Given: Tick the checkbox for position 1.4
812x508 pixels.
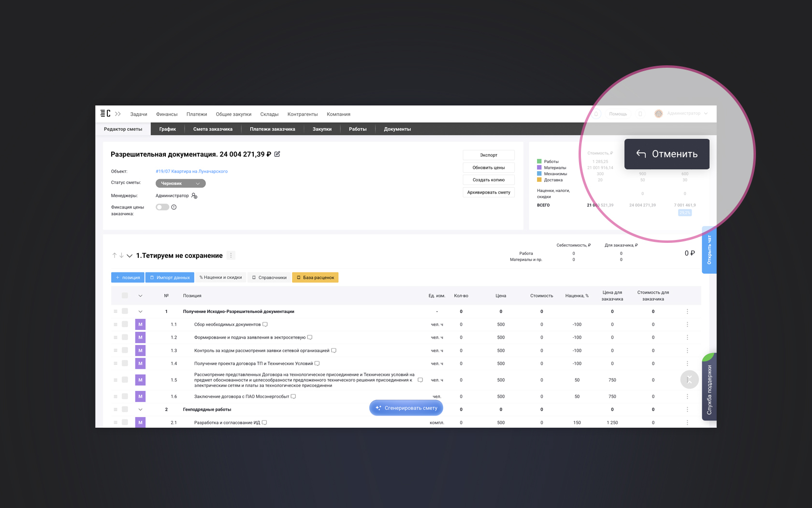Looking at the screenshot, I should point(125,364).
